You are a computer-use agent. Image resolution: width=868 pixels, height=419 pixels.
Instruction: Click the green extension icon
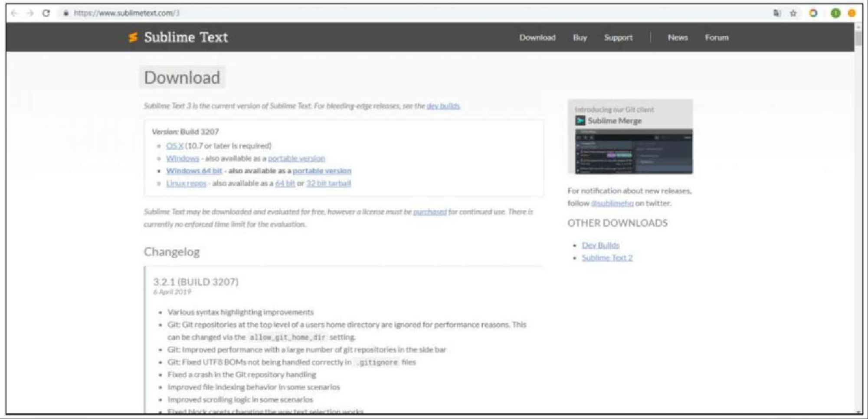(835, 13)
